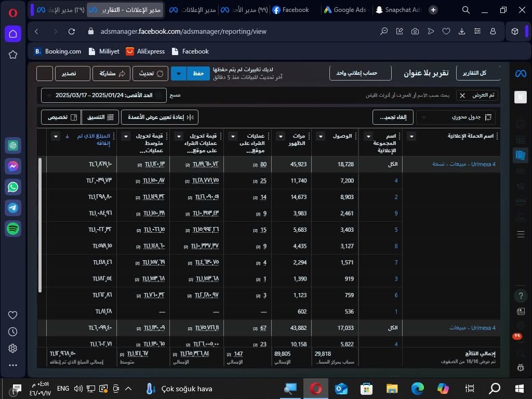
Task: Remove the 'تم العرض' filter with X
Action: (x=462, y=96)
